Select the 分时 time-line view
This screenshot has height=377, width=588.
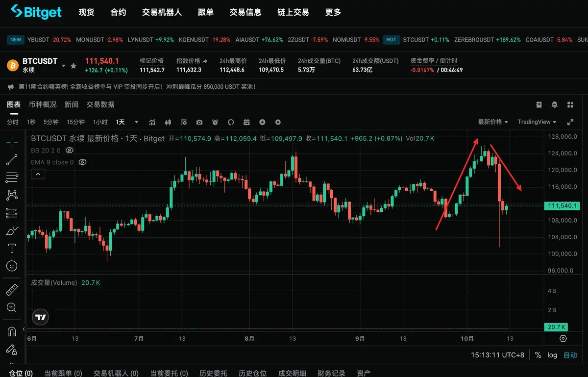(13, 122)
